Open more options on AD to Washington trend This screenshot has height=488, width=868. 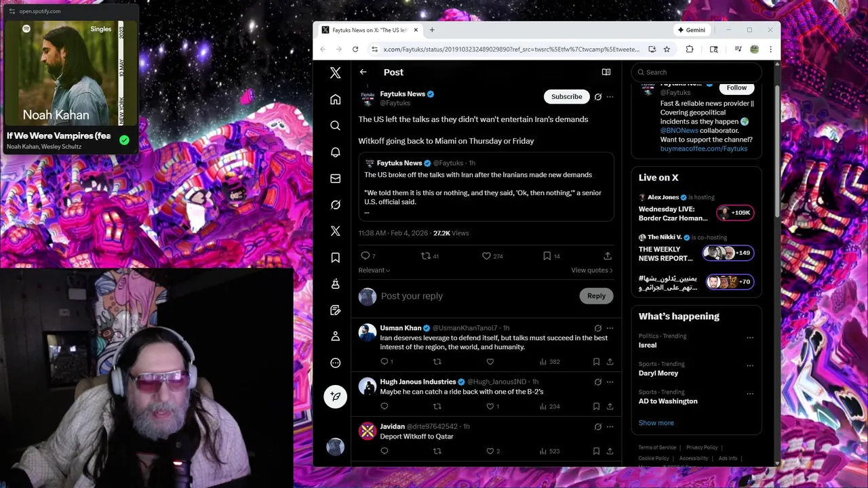750,393
